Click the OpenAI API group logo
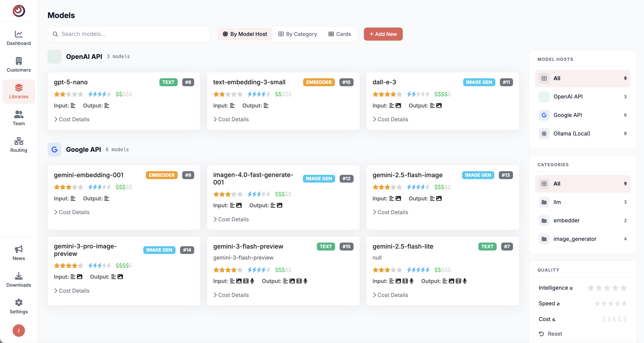The width and height of the screenshot is (644, 343). pos(55,57)
